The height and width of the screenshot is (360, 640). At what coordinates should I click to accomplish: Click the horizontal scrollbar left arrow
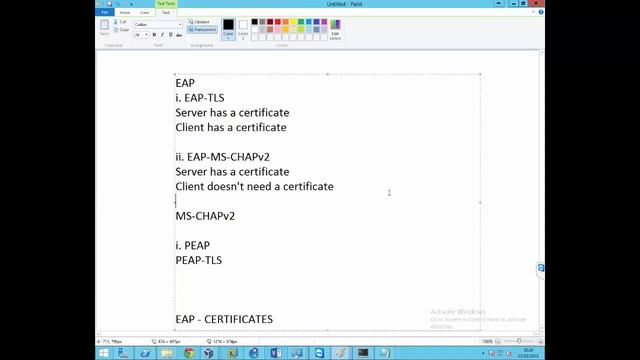pyautogui.click(x=98, y=334)
